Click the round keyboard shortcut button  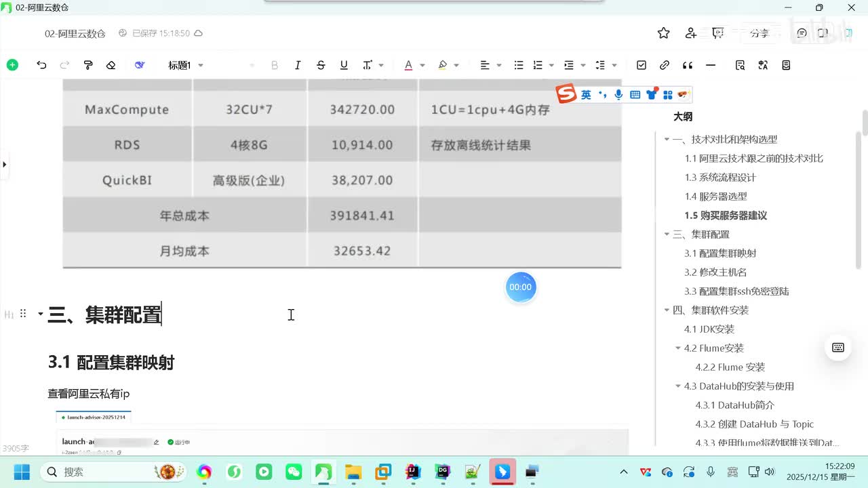tap(838, 348)
